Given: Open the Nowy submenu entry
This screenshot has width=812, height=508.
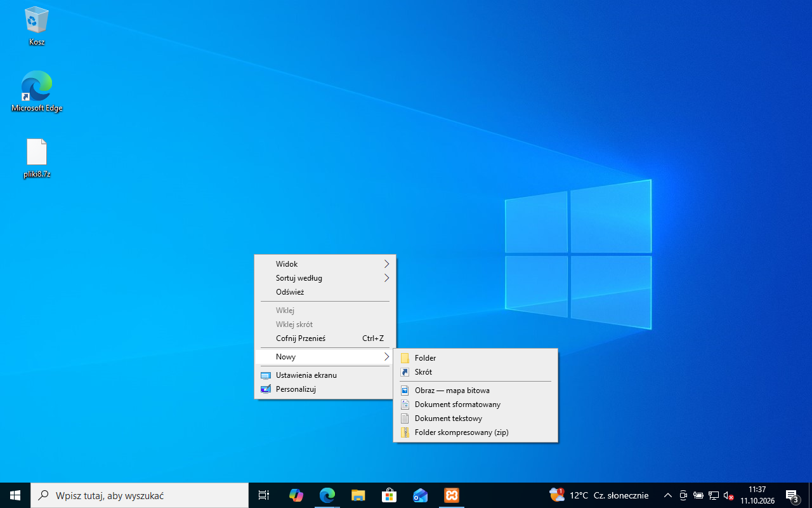Looking at the screenshot, I should 325,357.
